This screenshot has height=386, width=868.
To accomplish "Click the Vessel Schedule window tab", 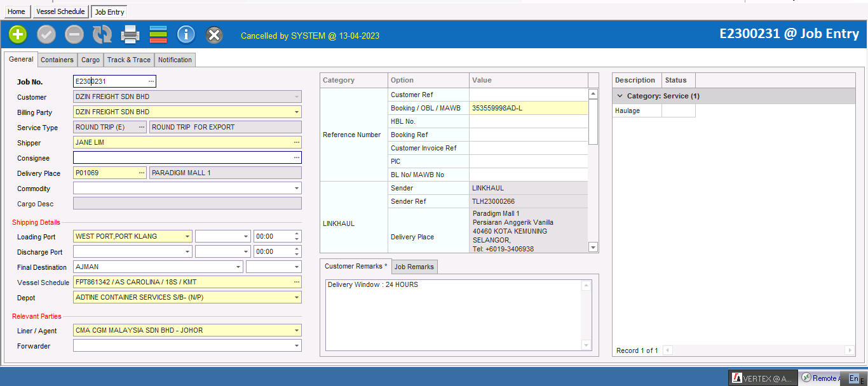I will (x=60, y=11).
